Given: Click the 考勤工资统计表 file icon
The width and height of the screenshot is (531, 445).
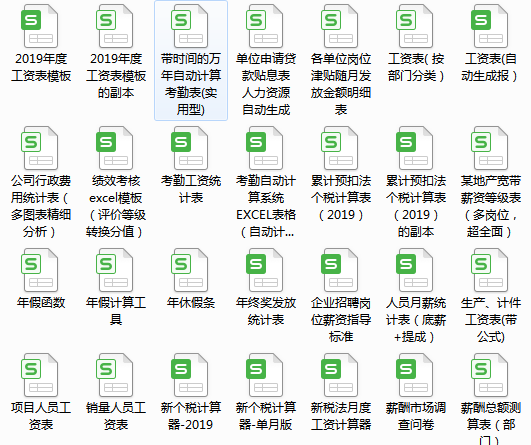Looking at the screenshot, I should tap(191, 148).
